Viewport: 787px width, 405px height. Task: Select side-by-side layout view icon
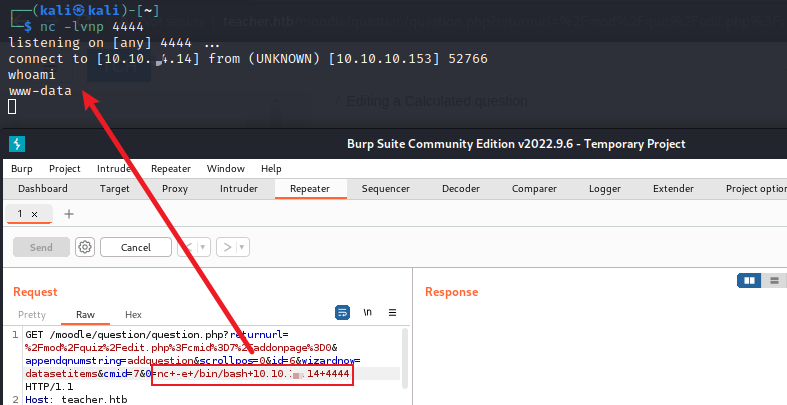click(749, 280)
